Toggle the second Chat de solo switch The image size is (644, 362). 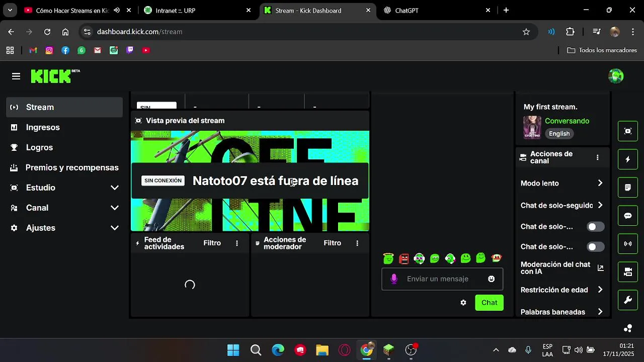(x=596, y=247)
